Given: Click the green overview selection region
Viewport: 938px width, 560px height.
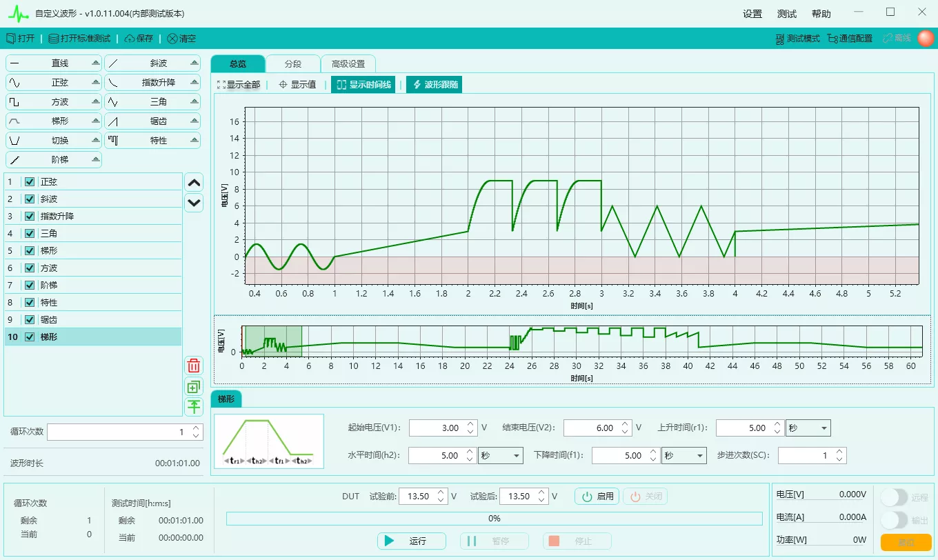Looking at the screenshot, I should 273,341.
